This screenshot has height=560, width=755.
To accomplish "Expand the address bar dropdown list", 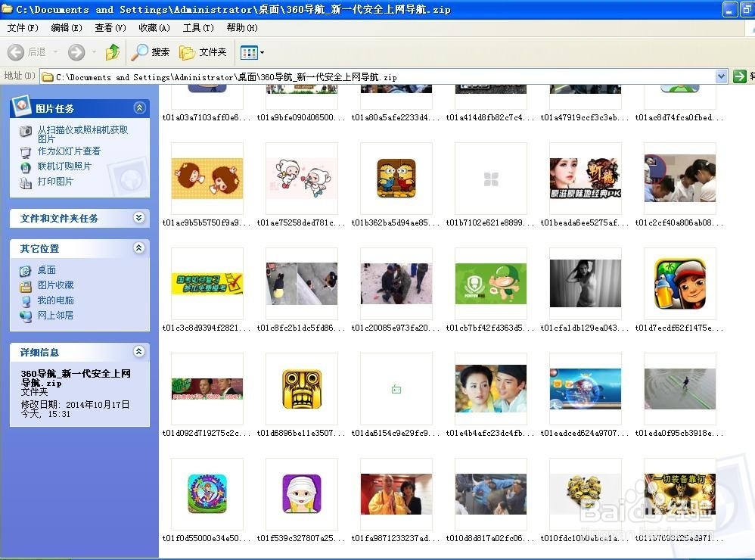I will 721,76.
